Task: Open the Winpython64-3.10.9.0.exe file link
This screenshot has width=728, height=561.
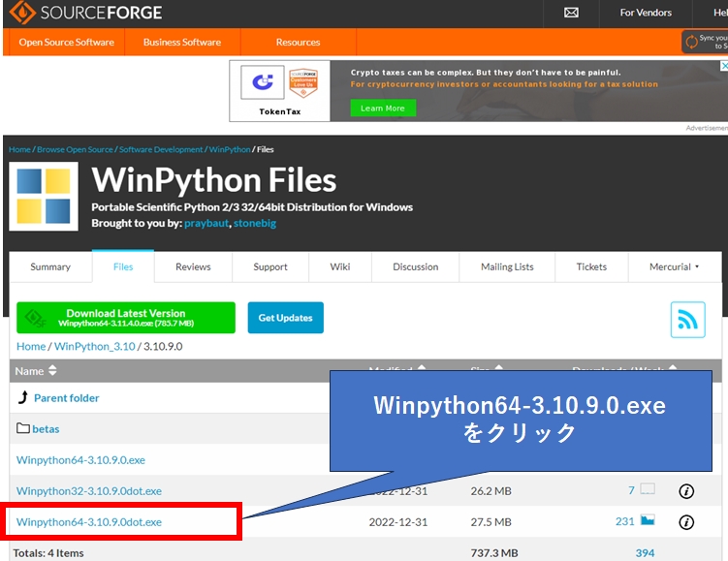Action: point(80,460)
